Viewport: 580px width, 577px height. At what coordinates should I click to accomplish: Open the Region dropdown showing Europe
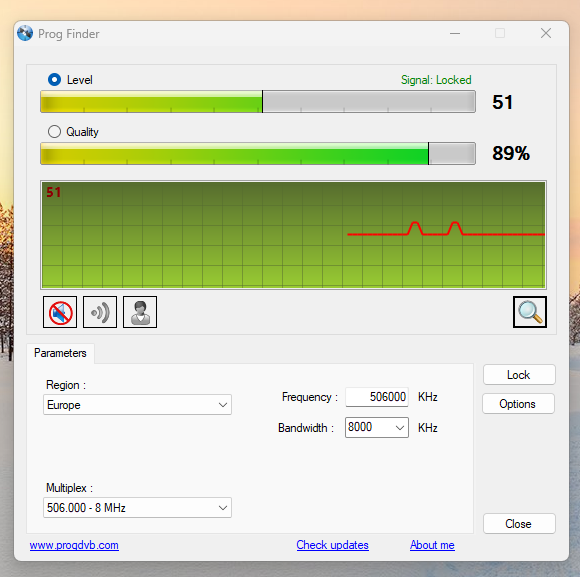pyautogui.click(x=137, y=405)
